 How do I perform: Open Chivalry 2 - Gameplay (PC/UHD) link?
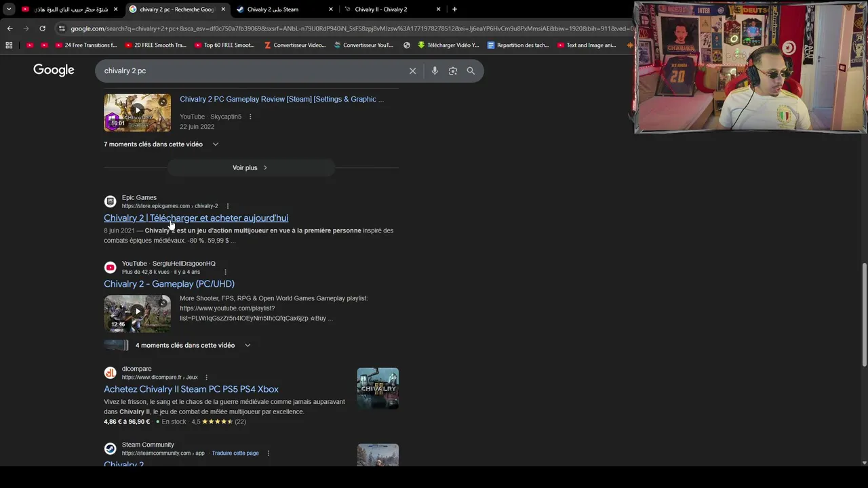point(169,284)
